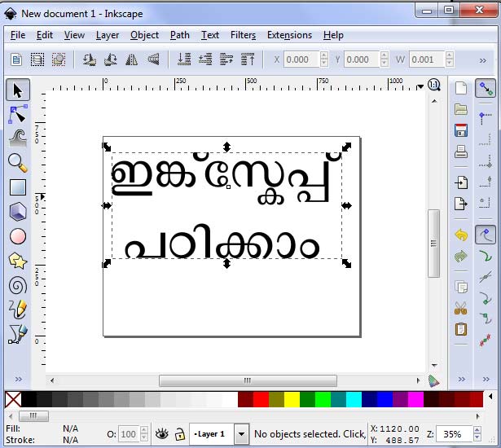Click the Export icon
Screen dimensions: 501x448
(461, 204)
